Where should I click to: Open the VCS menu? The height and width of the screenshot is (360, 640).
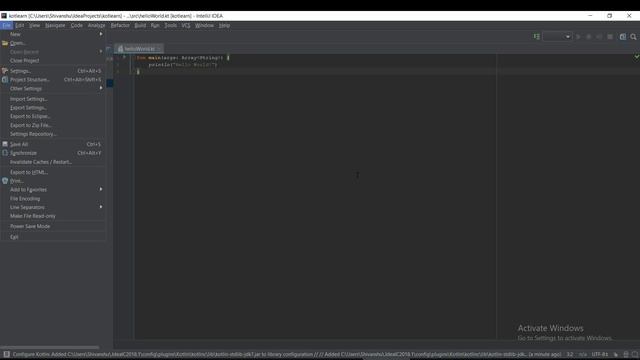tap(186, 25)
